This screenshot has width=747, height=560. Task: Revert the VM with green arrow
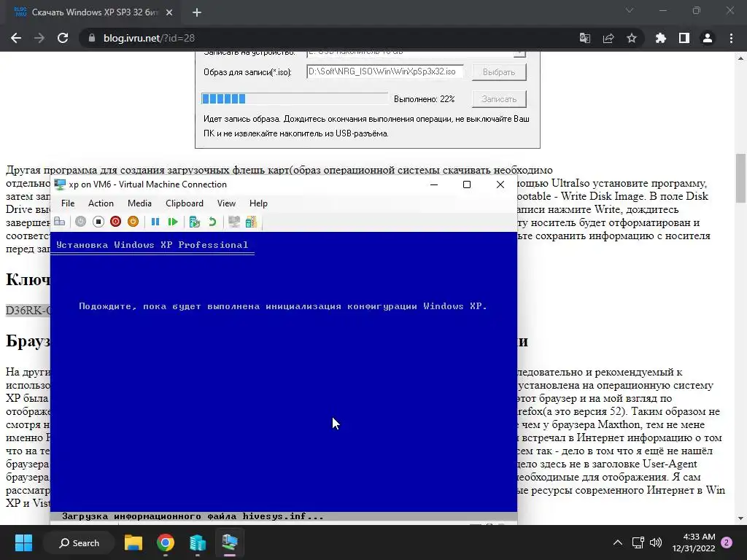(x=212, y=222)
